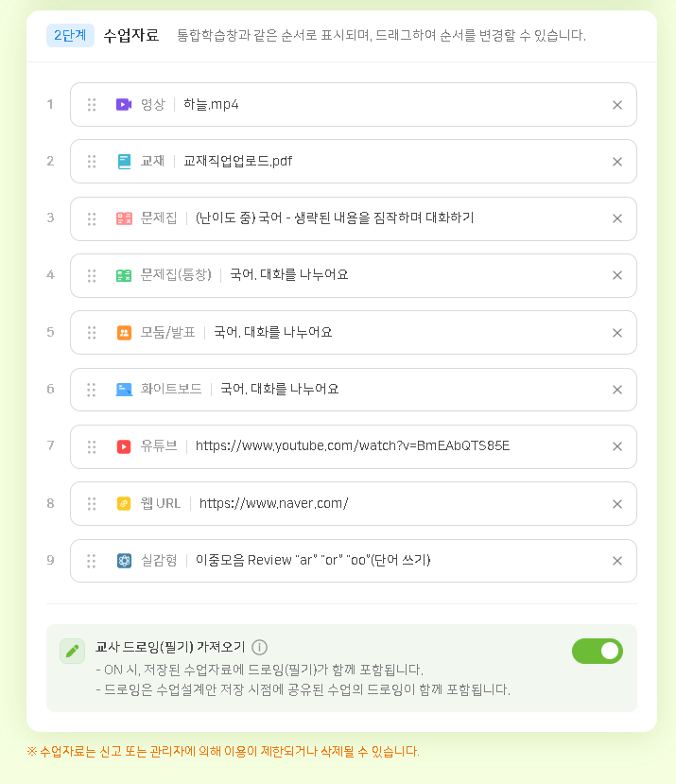676x784 pixels.
Task: Click the yellow 웹 URL link icon
Action: (x=124, y=503)
